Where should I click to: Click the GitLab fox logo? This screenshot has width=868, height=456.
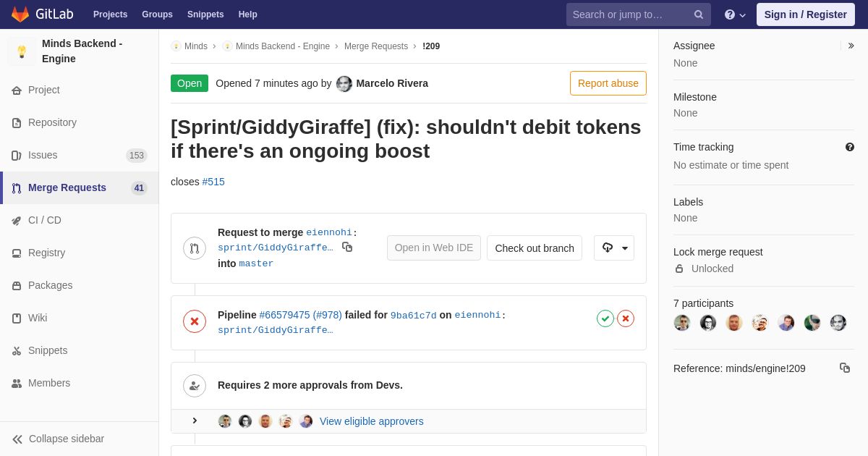pos(20,14)
